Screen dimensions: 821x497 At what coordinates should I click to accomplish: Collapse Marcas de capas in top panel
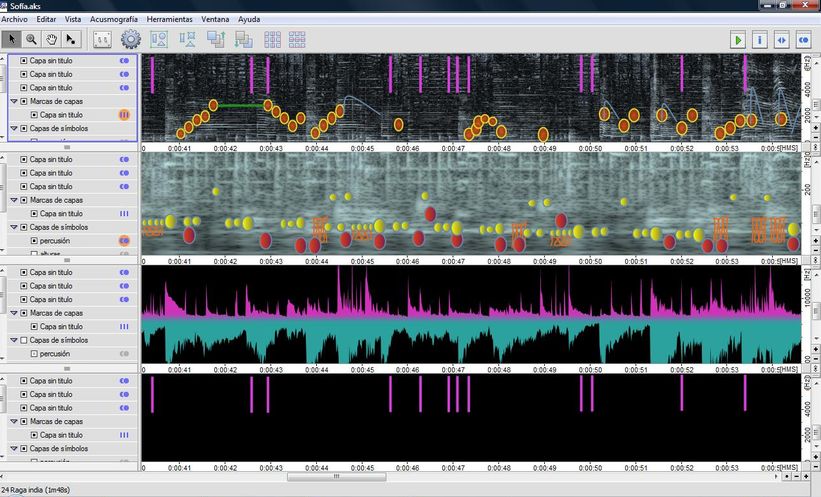pyautogui.click(x=14, y=102)
